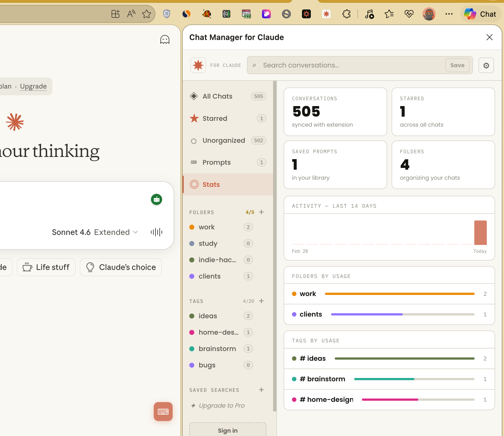Toggle the incognito ghost icon in Claude
The height and width of the screenshot is (436, 504).
(x=165, y=40)
